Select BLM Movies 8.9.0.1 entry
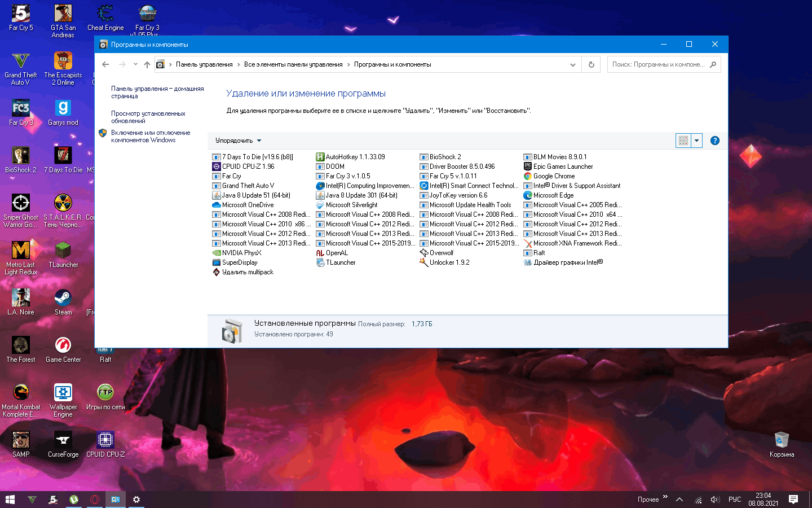The image size is (812, 508). pos(555,157)
